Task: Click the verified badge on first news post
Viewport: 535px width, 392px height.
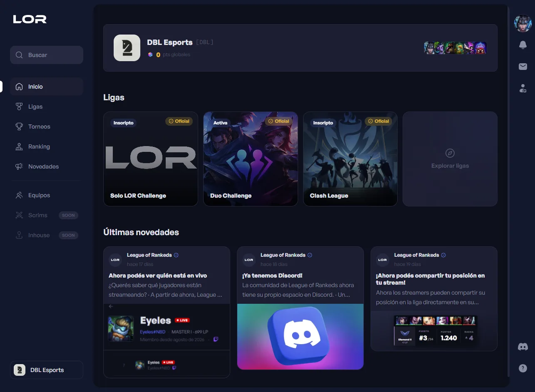Action: (176, 255)
